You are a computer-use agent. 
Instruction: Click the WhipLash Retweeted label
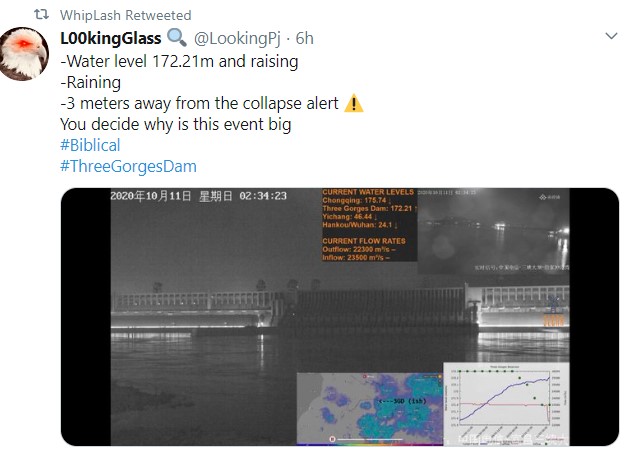(x=126, y=15)
